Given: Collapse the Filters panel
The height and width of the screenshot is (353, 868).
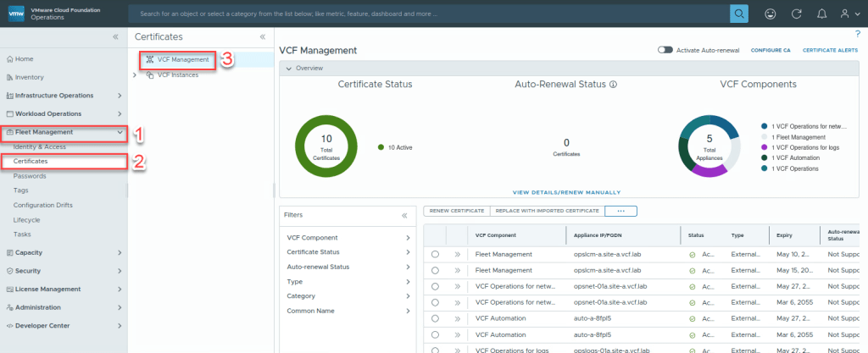Looking at the screenshot, I should pos(404,216).
